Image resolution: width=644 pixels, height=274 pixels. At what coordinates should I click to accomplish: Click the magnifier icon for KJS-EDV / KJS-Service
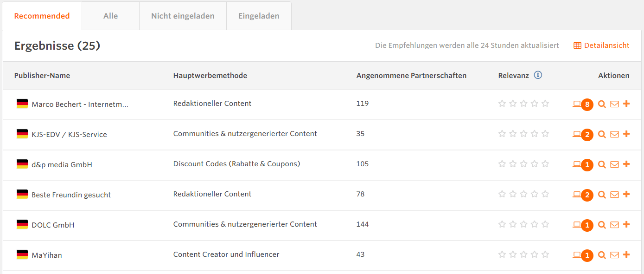coord(602,134)
